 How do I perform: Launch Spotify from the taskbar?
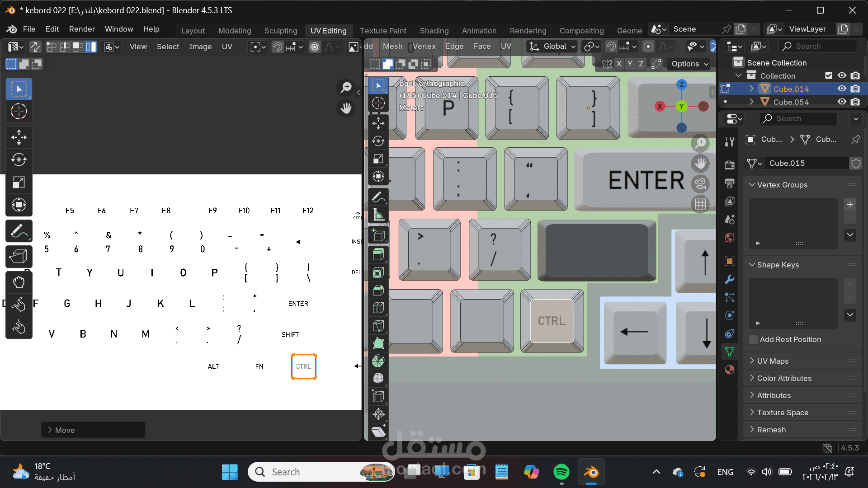[x=561, y=472]
